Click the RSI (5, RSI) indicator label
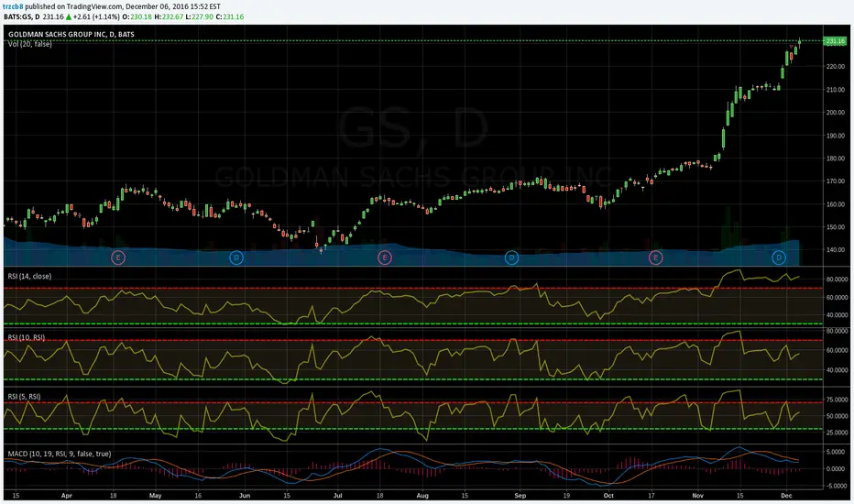 [24, 396]
